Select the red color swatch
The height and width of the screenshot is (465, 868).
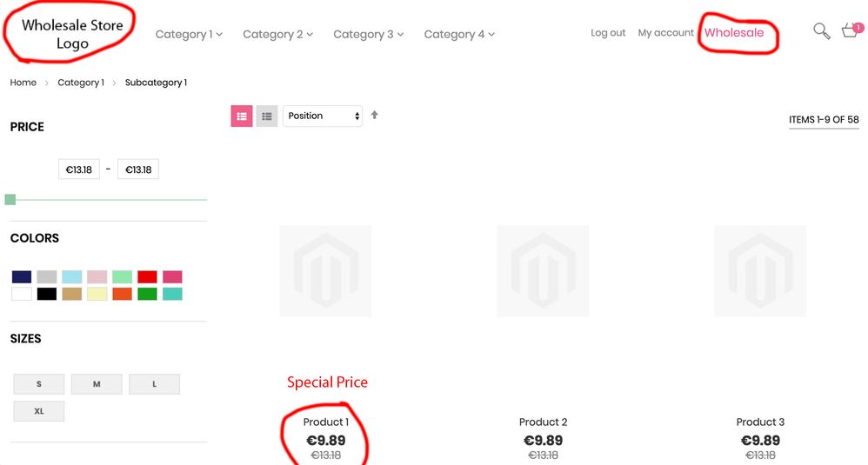pyautogui.click(x=147, y=277)
